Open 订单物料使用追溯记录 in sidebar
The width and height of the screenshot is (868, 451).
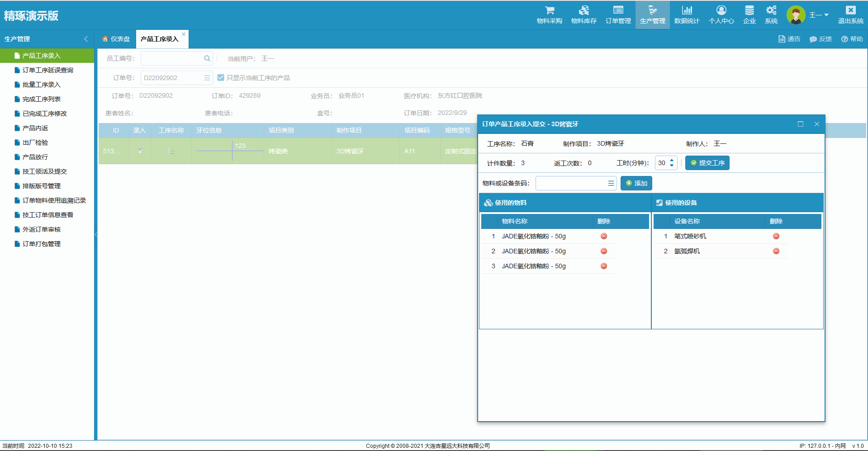(x=47, y=200)
